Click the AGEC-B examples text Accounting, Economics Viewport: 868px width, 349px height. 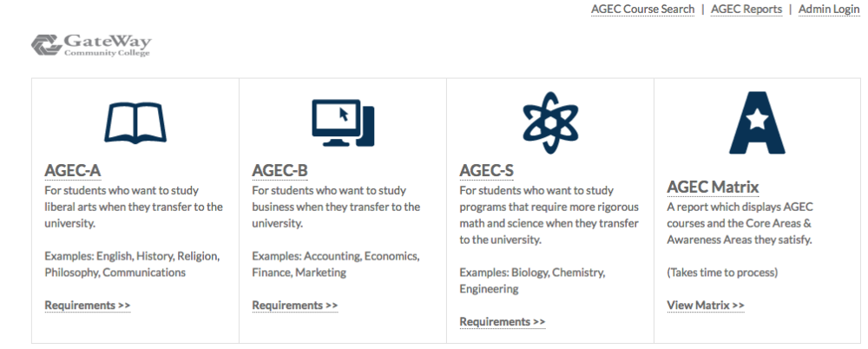point(335,264)
